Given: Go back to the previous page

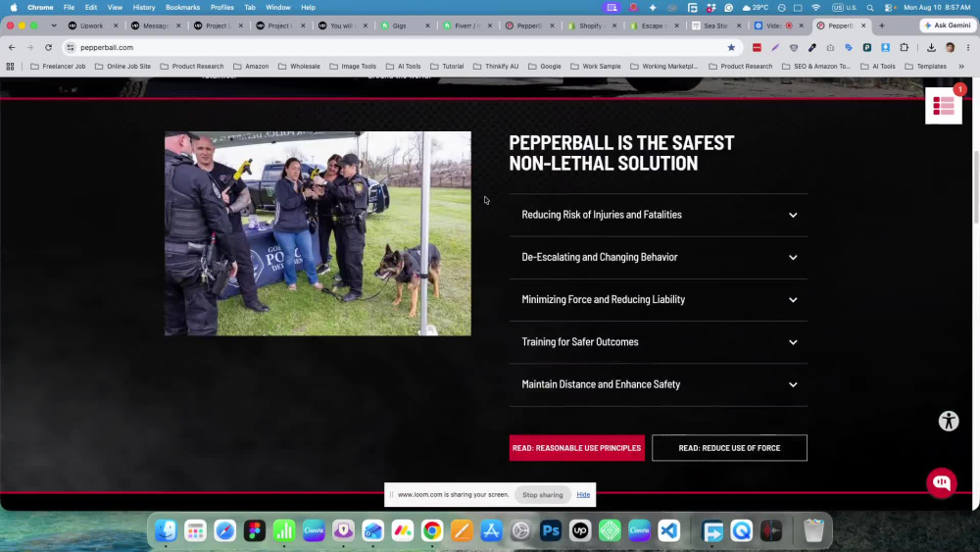Looking at the screenshot, I should coord(12,47).
